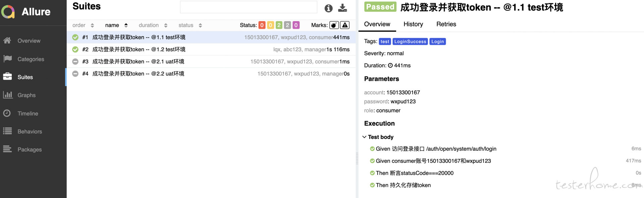Toggle failed status filter showing 0
Screen dimensions: 644x198
(262, 25)
